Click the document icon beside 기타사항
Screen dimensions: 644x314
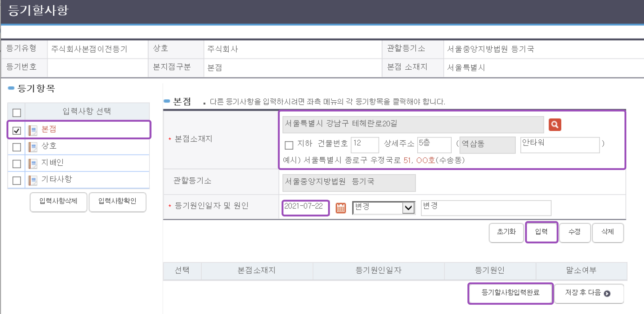(33, 180)
